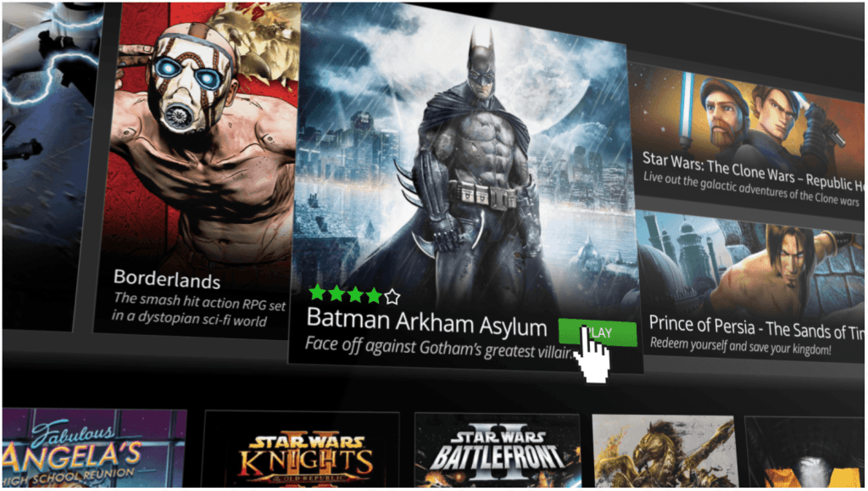This screenshot has width=868, height=491.
Task: Click the green Play button
Action: click(x=598, y=332)
